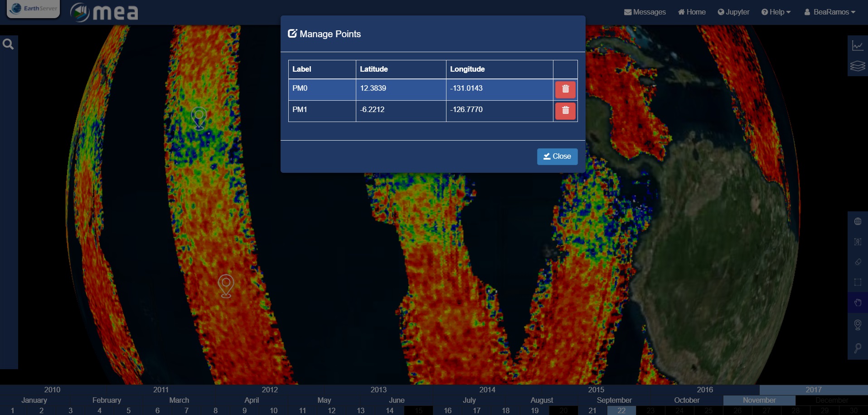Click the lower map marker on globe
This screenshot has width=868, height=415.
[x=226, y=286]
